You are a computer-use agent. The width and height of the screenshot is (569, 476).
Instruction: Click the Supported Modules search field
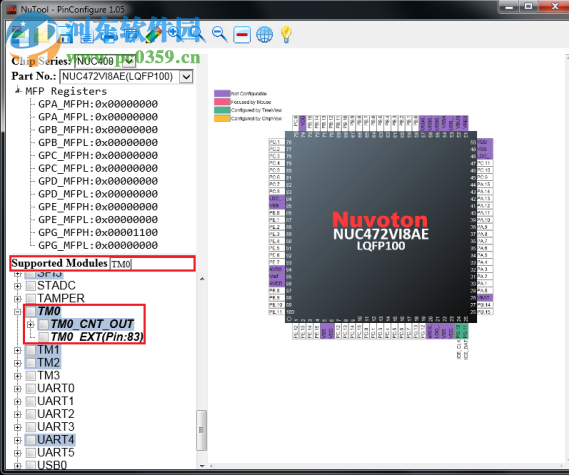[x=152, y=264]
